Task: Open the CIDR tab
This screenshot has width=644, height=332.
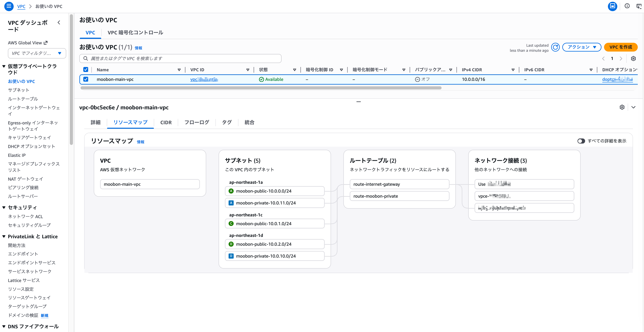Action: tap(166, 122)
